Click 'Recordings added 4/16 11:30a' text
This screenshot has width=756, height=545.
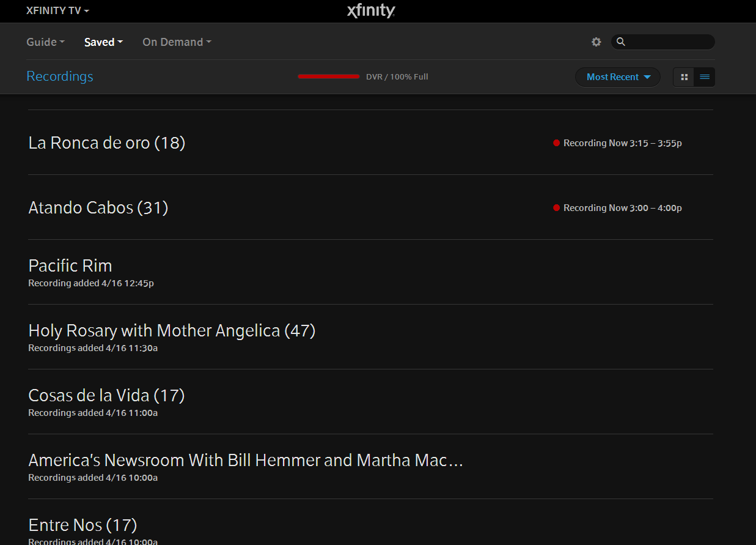[x=93, y=348]
